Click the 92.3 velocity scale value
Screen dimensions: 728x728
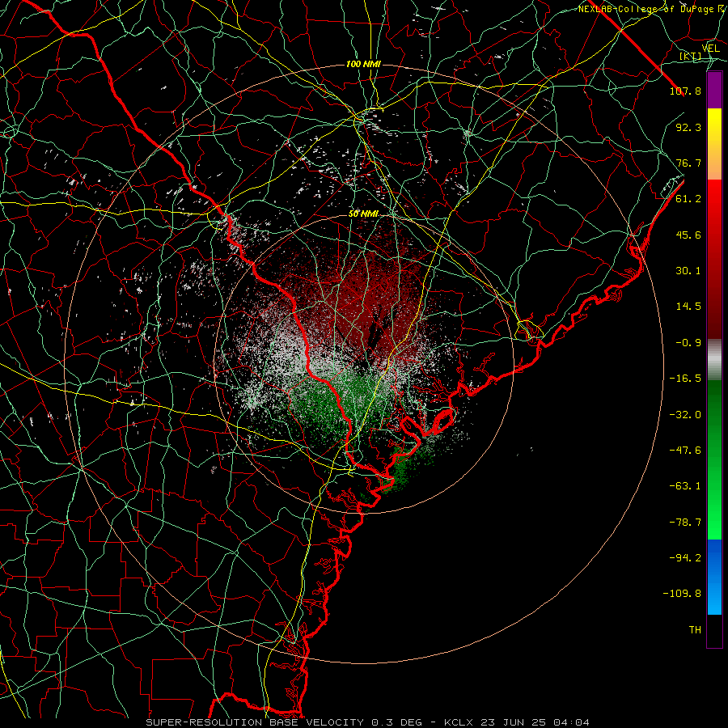coord(688,127)
